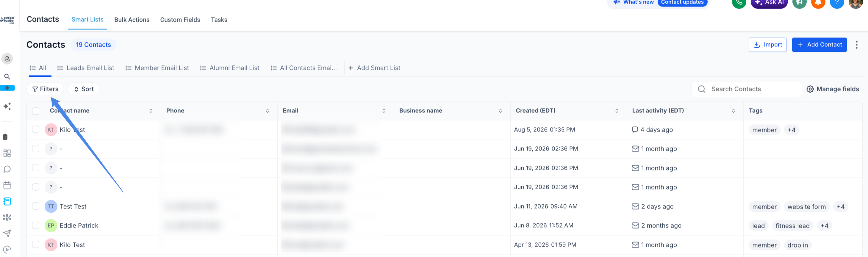Image resolution: width=868 pixels, height=257 pixels.
Task: Open the Conversations chat bubble sidebar icon
Action: tap(7, 169)
